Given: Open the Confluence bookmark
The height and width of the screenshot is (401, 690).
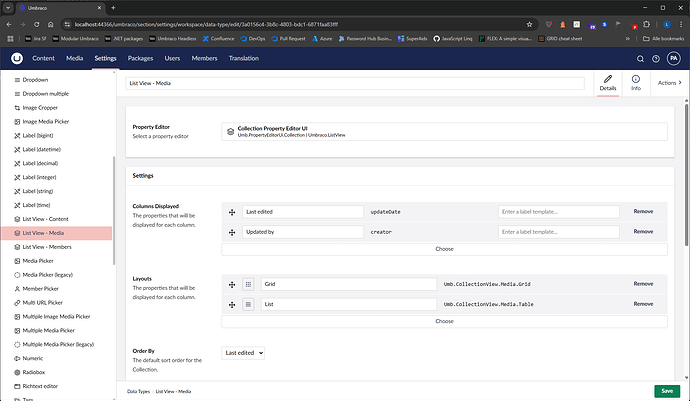Looking at the screenshot, I should click(x=218, y=39).
